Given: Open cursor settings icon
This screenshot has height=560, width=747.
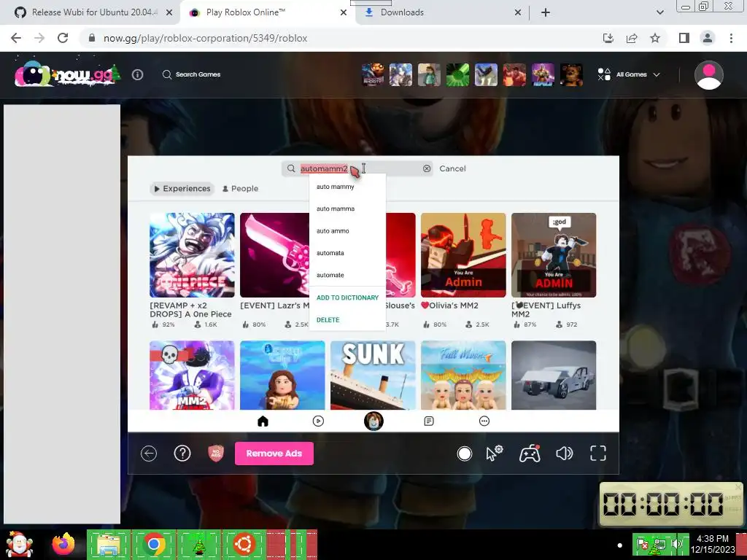Looking at the screenshot, I should click(495, 454).
